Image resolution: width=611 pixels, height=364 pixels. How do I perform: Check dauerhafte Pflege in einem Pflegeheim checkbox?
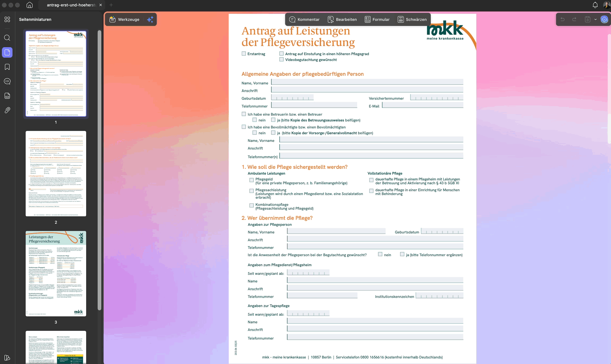[x=371, y=180]
